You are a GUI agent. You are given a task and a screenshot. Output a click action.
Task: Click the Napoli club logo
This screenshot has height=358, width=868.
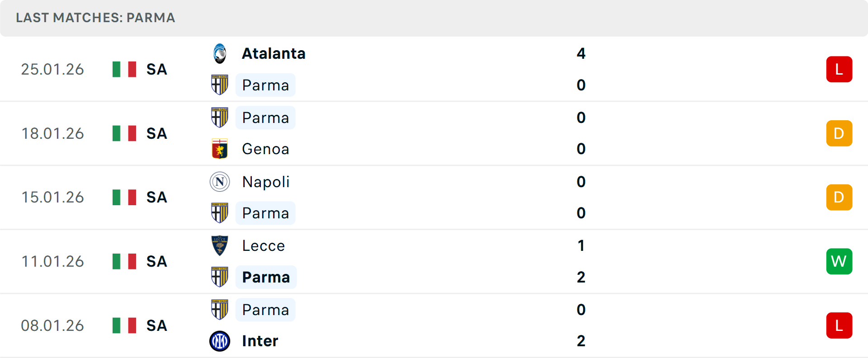pos(220,182)
